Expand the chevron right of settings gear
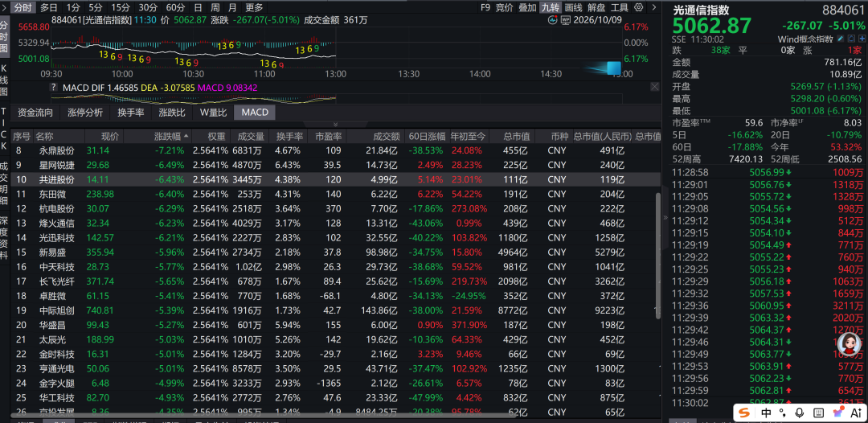The width and height of the screenshot is (868, 423). 654,7
